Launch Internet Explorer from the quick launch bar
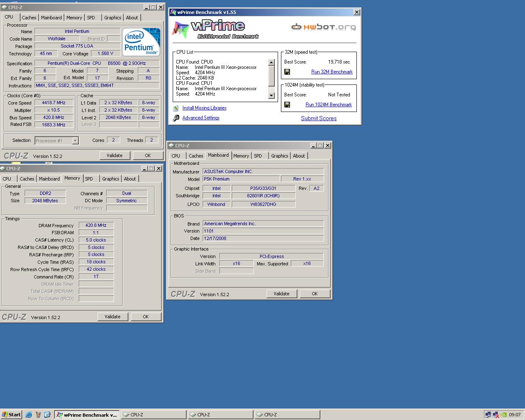The width and height of the screenshot is (525, 420). click(29, 415)
